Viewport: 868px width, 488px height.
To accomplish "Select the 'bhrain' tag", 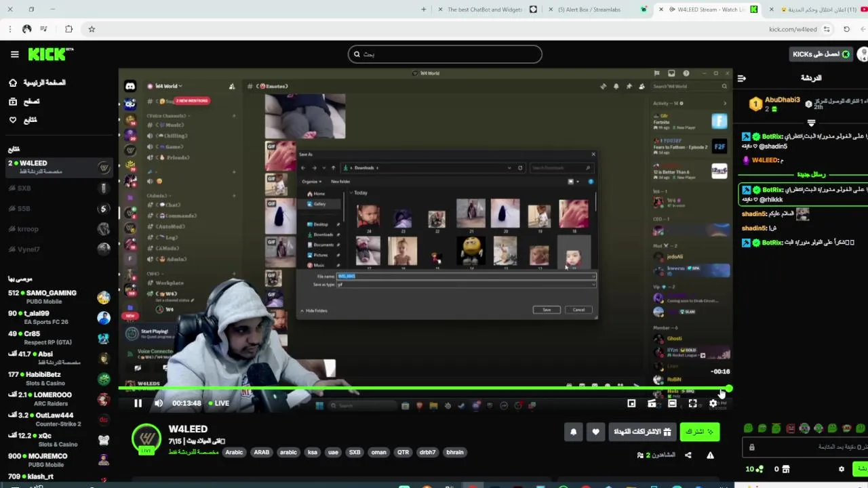I will 455,452.
